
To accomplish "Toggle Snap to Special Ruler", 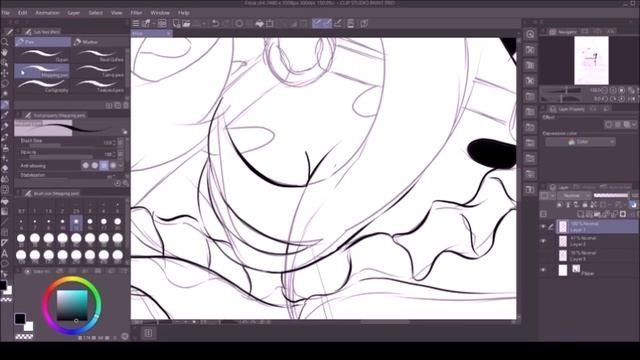I will 327,24.
